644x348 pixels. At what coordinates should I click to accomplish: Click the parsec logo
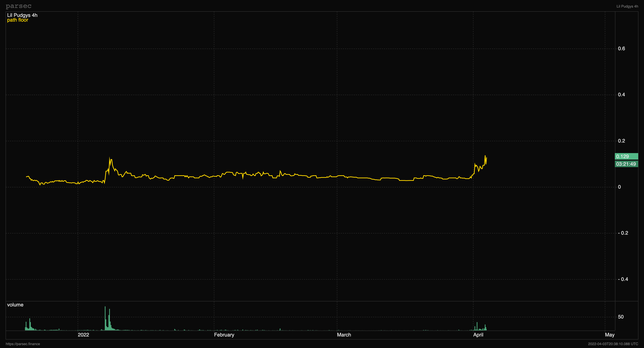19,6
